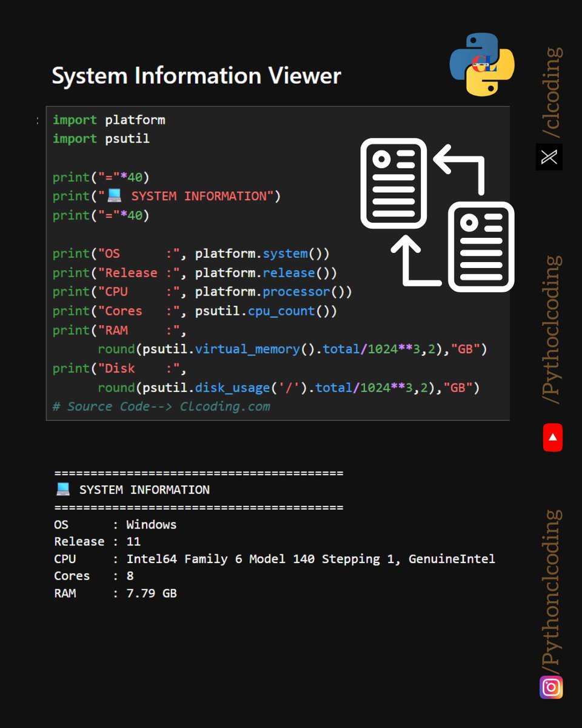Image resolution: width=582 pixels, height=728 pixels.
Task: Click the 'Cores : 8' output line
Action: (x=93, y=576)
